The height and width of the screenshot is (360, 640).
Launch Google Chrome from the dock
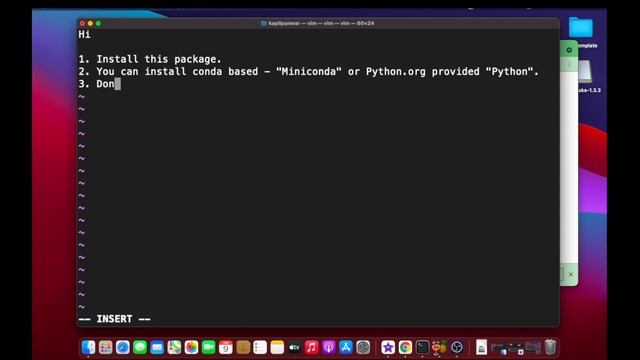coord(405,347)
